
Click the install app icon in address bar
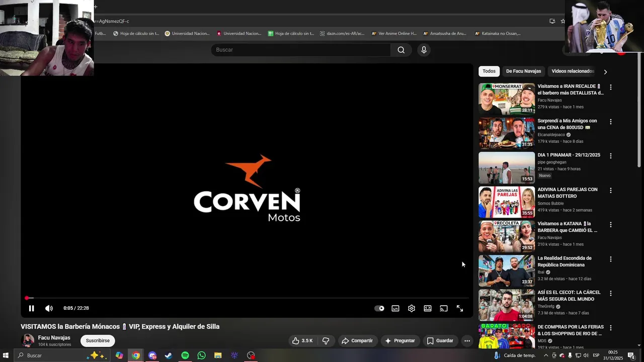point(552,21)
